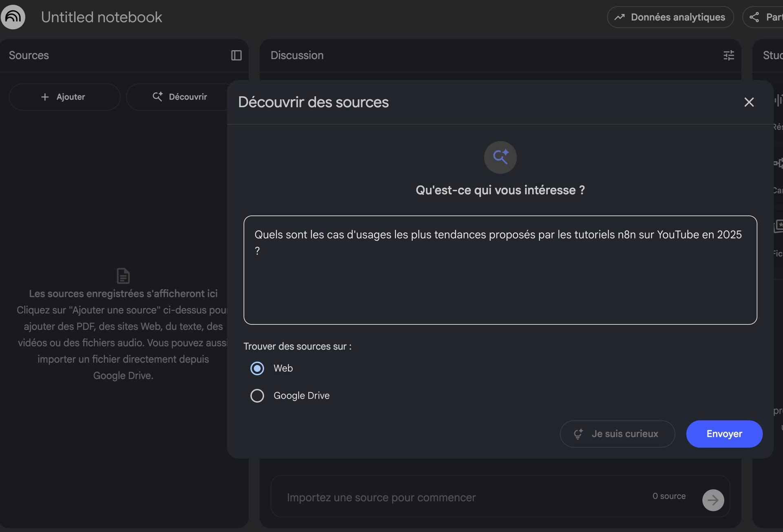Click the sparkle search icon in dialog
Viewport: 783px width, 532px height.
click(500, 157)
